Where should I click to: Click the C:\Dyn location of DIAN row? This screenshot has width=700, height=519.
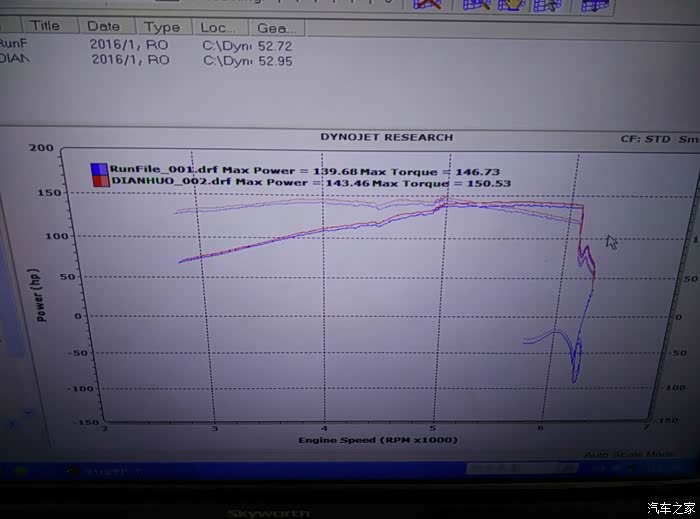pos(228,61)
